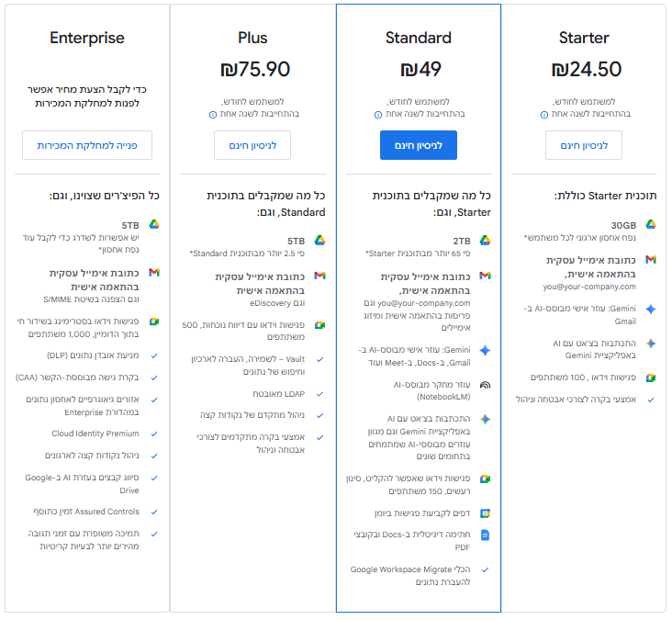The height and width of the screenshot is (620, 672).
Task: Click the Drive icon beside 5TB in Enterprise
Action: click(154, 225)
